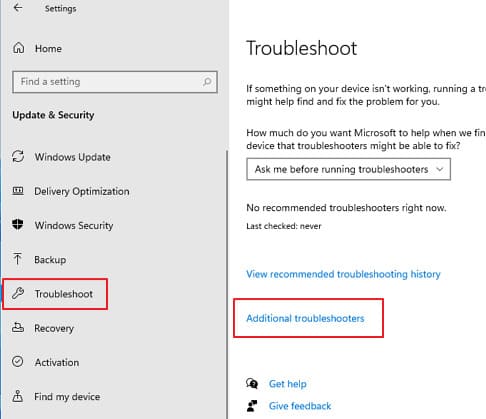This screenshot has height=419, width=486.
Task: Click the Activation checkmark circle icon
Action: pos(18,362)
